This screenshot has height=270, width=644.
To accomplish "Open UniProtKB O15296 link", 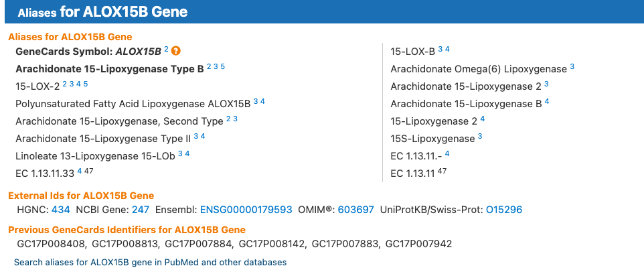I will point(504,210).
